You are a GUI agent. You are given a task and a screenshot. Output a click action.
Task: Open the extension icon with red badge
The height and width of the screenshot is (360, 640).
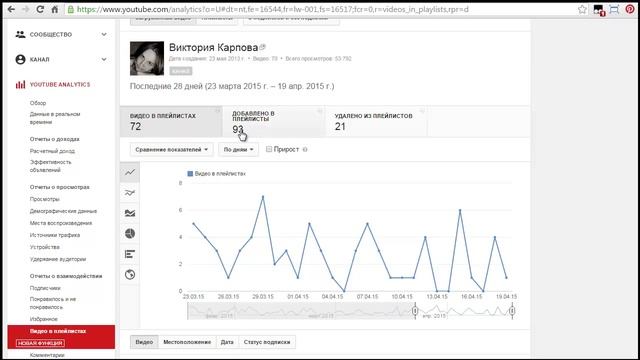[599, 10]
